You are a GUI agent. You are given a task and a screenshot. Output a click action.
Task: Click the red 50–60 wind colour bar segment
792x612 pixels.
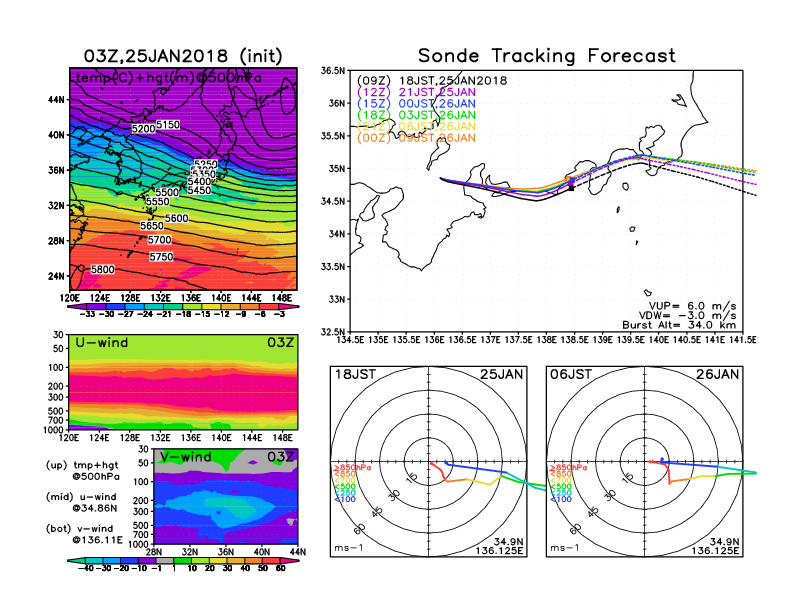[270, 561]
